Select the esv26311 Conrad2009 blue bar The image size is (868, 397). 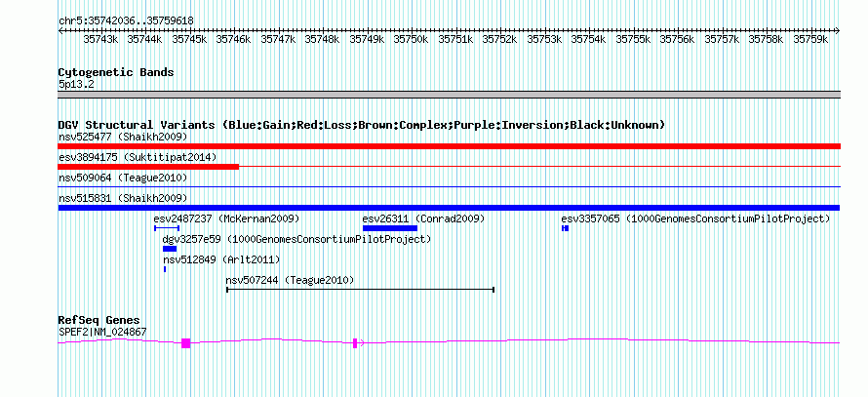pos(390,228)
